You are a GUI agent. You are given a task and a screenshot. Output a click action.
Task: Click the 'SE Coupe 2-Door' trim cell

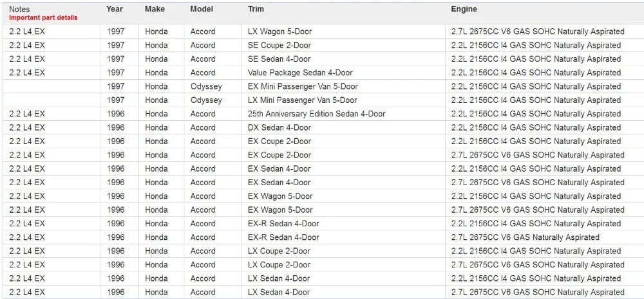pos(279,45)
